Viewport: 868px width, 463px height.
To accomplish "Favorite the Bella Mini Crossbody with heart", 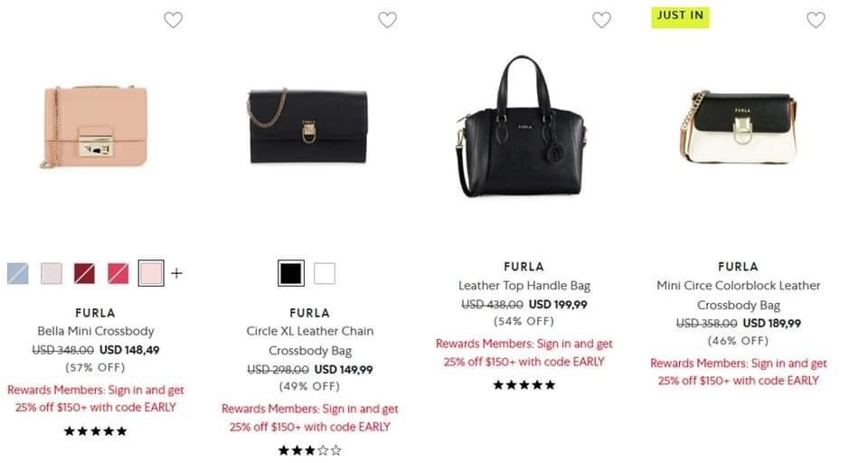I will pyautogui.click(x=173, y=20).
